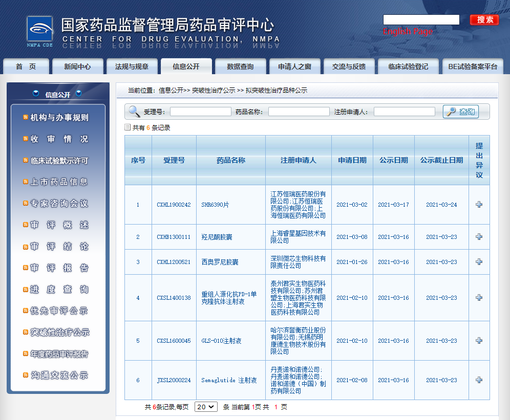Screen dimensions: 510x420
Task: Click the plus icon for SHR6390片 row
Action: 479,205
